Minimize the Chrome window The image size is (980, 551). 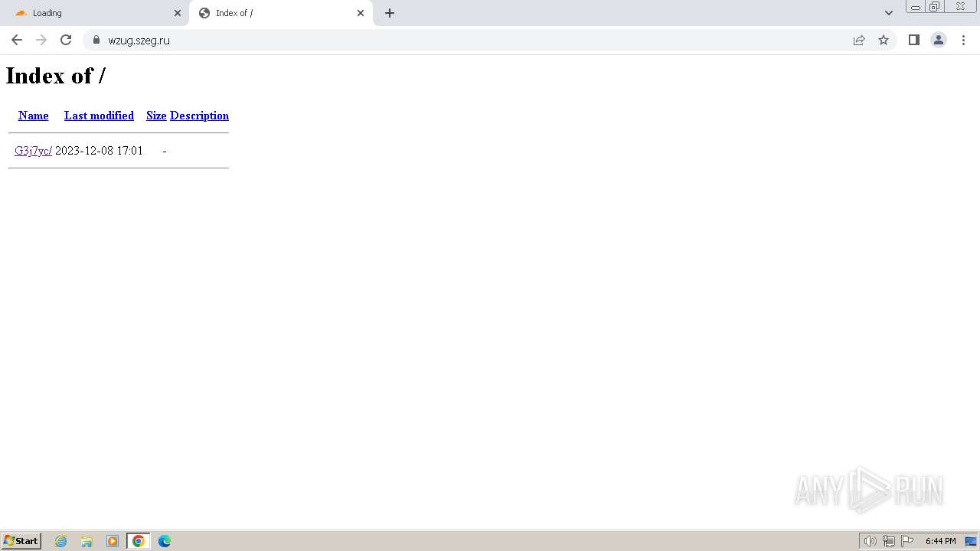pyautogui.click(x=916, y=7)
